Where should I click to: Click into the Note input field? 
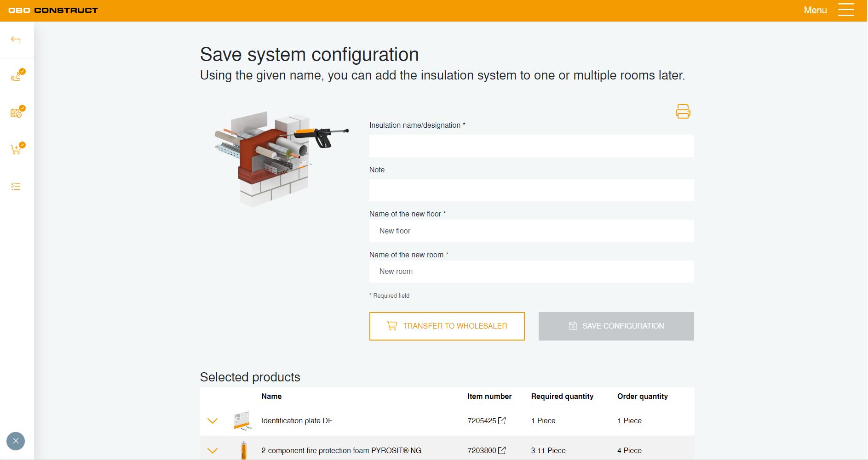click(x=531, y=190)
